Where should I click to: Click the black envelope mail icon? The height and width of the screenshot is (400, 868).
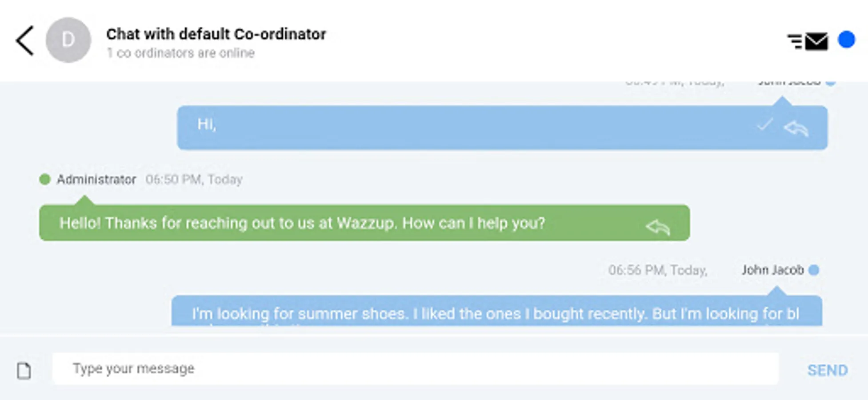point(816,41)
